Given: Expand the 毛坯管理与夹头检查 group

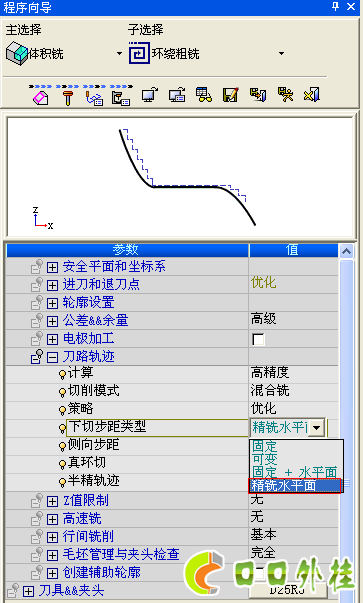Looking at the screenshot, I should click(52, 555).
